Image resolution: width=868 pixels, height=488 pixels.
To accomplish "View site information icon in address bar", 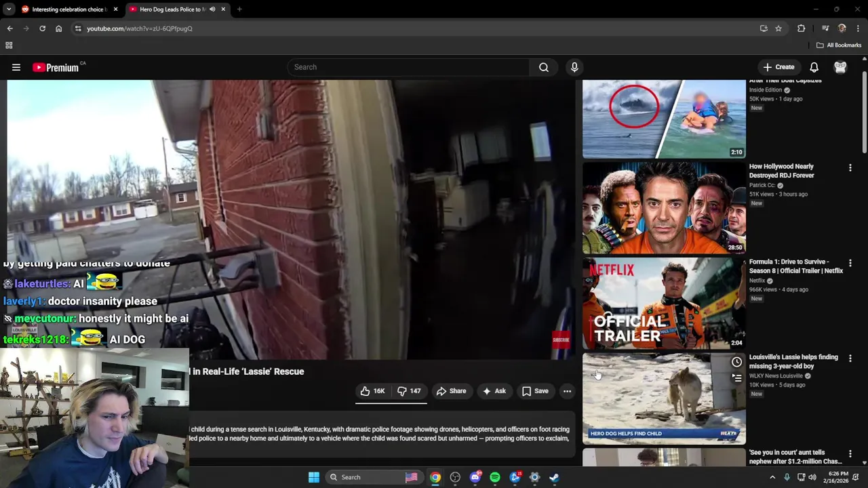I will pyautogui.click(x=78, y=28).
